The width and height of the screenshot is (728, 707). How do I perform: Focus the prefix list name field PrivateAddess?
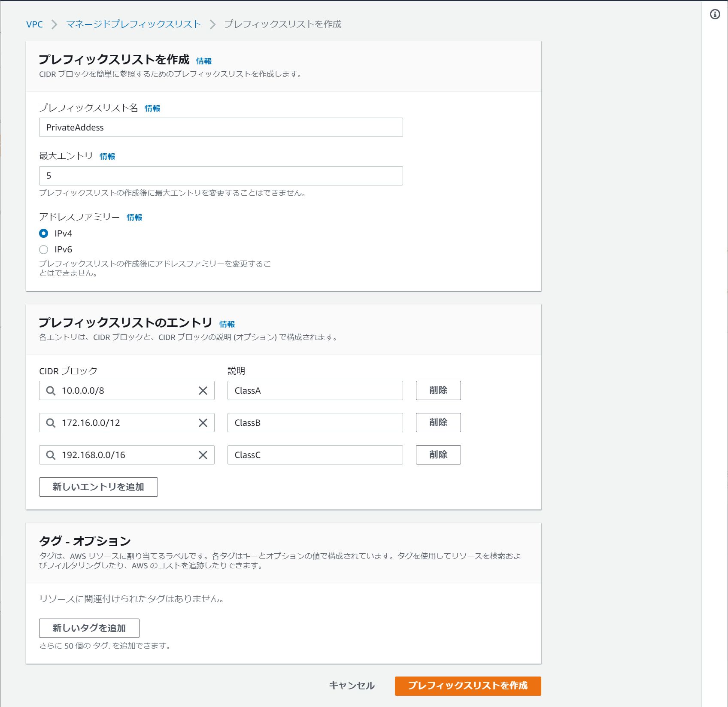(x=221, y=127)
